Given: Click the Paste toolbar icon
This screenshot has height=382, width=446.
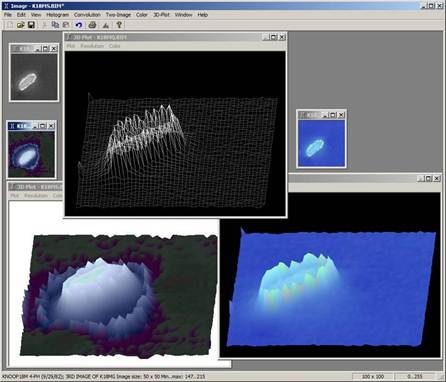Looking at the screenshot, I should [x=66, y=25].
